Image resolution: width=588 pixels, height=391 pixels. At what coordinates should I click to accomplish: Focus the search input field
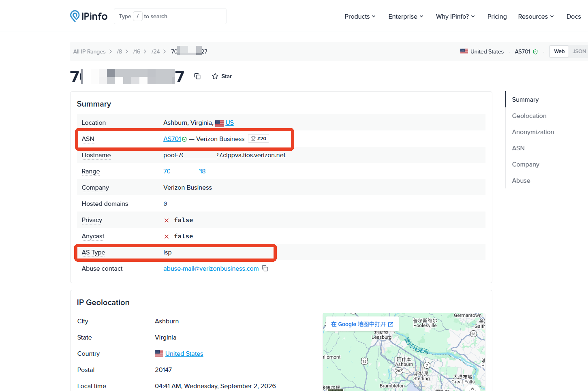click(x=170, y=16)
